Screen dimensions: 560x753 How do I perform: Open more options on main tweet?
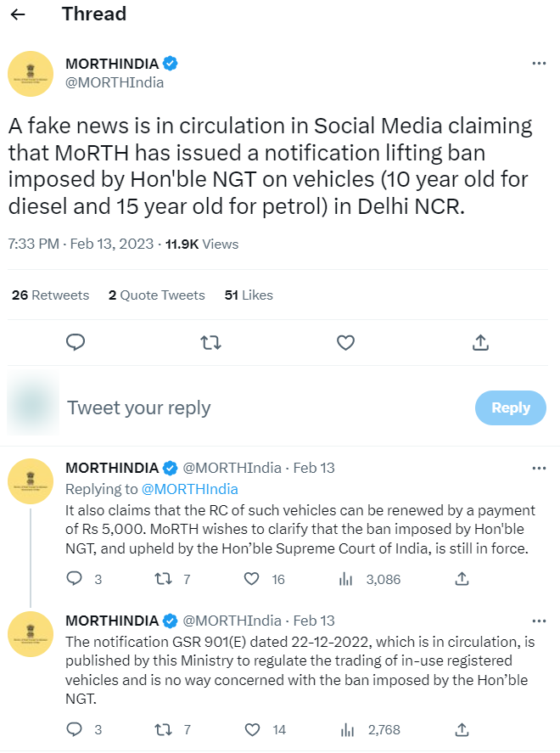click(538, 64)
